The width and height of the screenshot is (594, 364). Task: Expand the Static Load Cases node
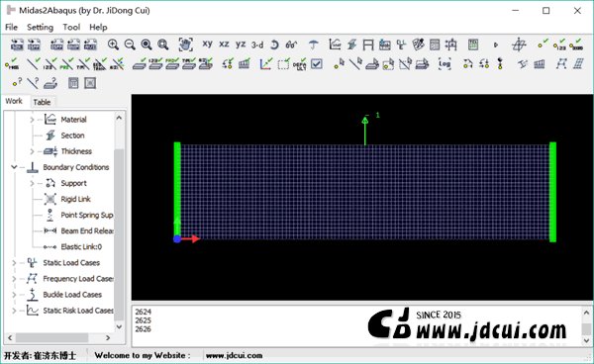[x=14, y=262]
